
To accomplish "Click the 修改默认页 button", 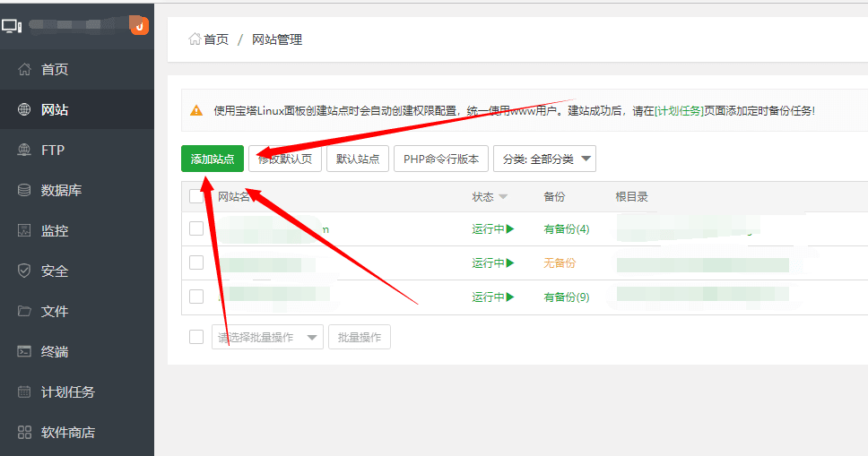I will click(285, 159).
